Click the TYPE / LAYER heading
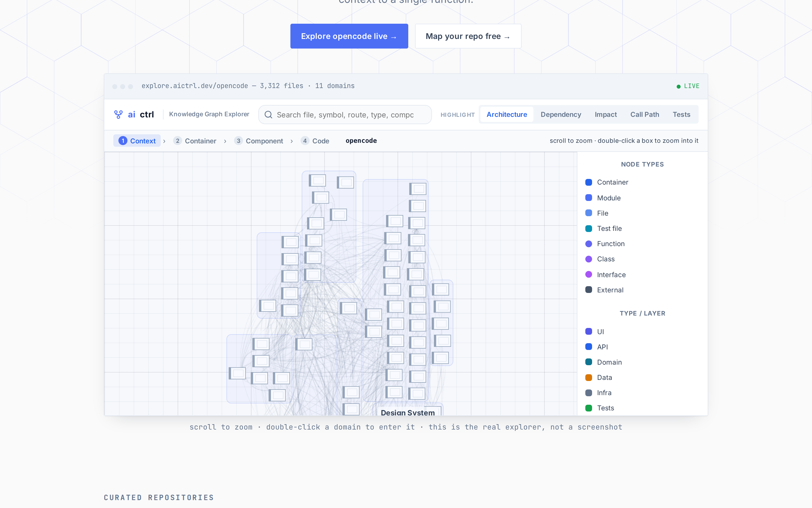 pos(642,314)
